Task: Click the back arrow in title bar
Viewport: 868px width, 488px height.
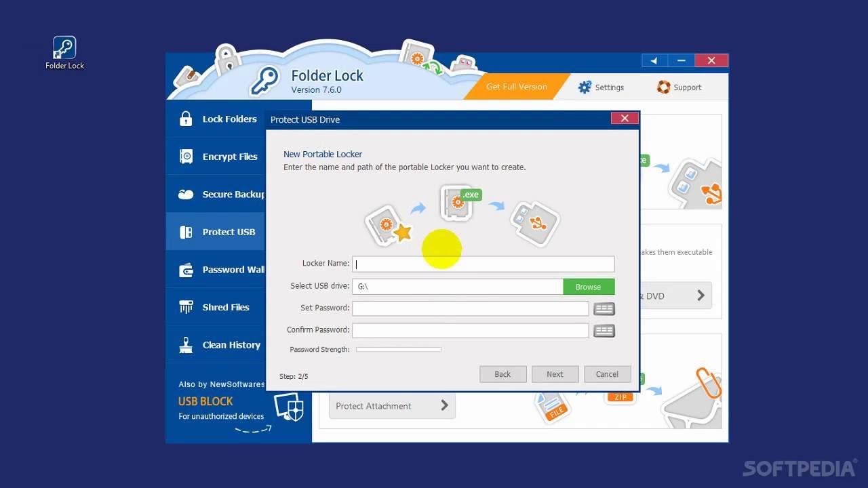Action: [654, 61]
